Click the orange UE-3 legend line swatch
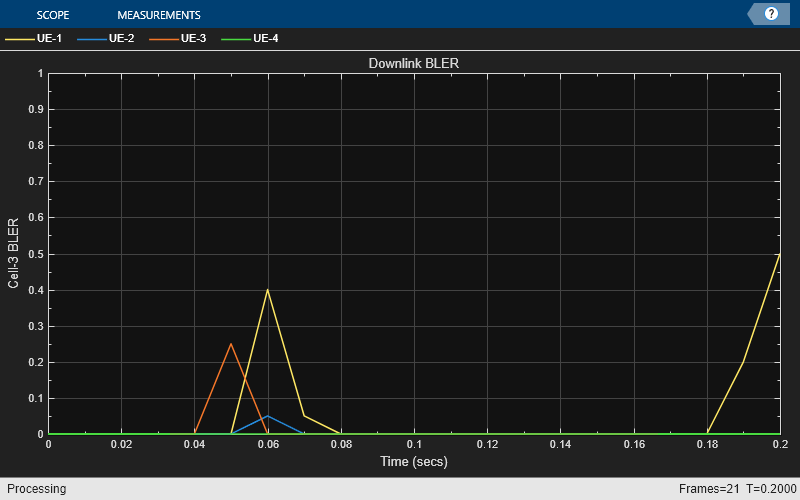Image resolution: width=800 pixels, height=500 pixels. point(164,39)
